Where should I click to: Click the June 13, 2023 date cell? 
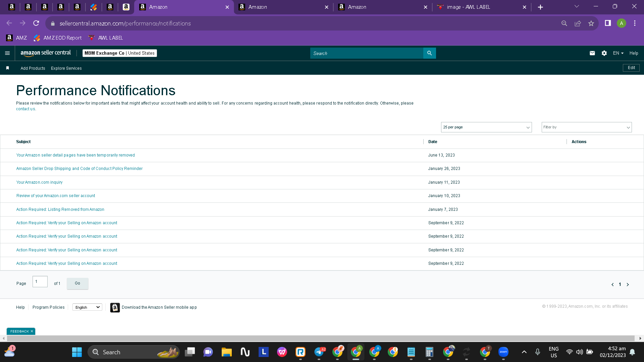[441, 155]
